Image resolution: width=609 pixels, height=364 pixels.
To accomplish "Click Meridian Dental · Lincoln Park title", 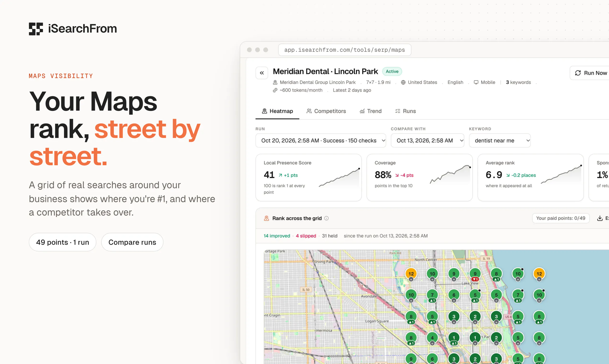I will click(325, 71).
